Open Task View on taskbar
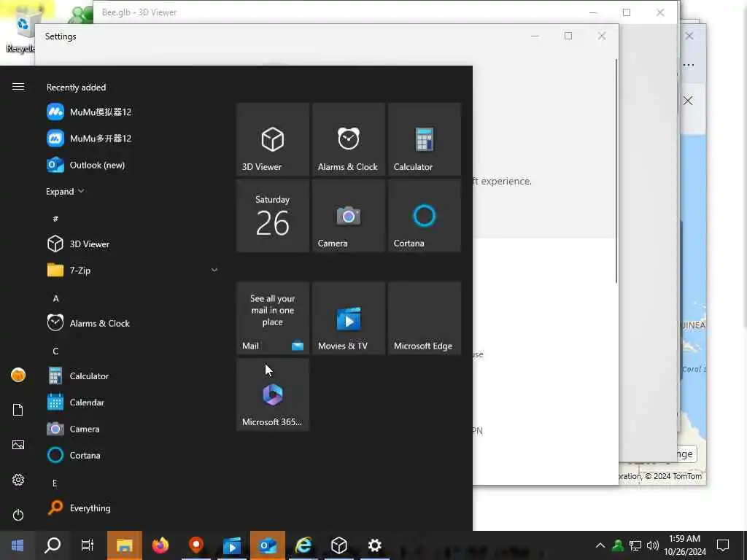 pyautogui.click(x=88, y=545)
